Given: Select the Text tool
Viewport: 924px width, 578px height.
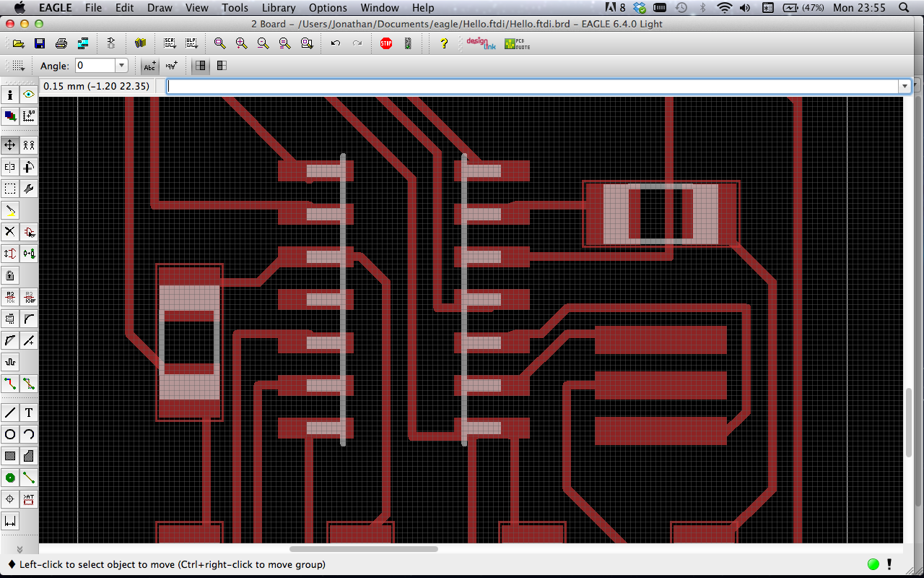Looking at the screenshot, I should (29, 413).
